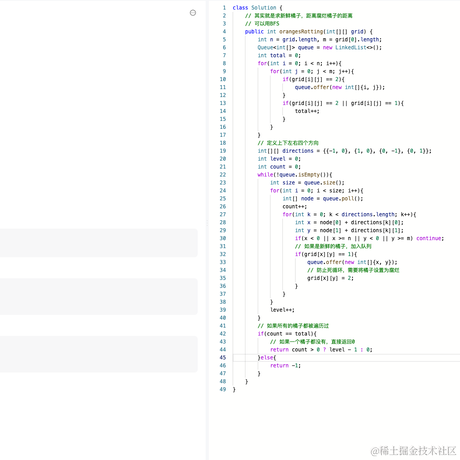This screenshot has height=460, width=460.
Task: Place cursor on the 'class Solution' line
Action: click(257, 7)
